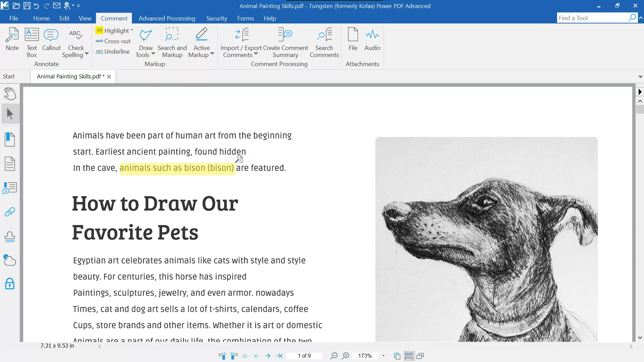644x362 pixels.
Task: Open Search Comments tool
Action: pos(324,42)
